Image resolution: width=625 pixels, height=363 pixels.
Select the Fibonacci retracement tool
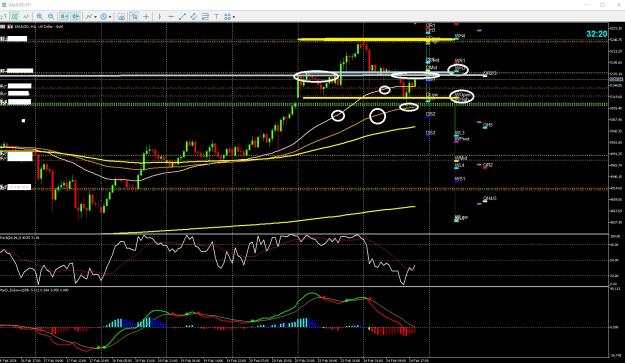click(205, 17)
